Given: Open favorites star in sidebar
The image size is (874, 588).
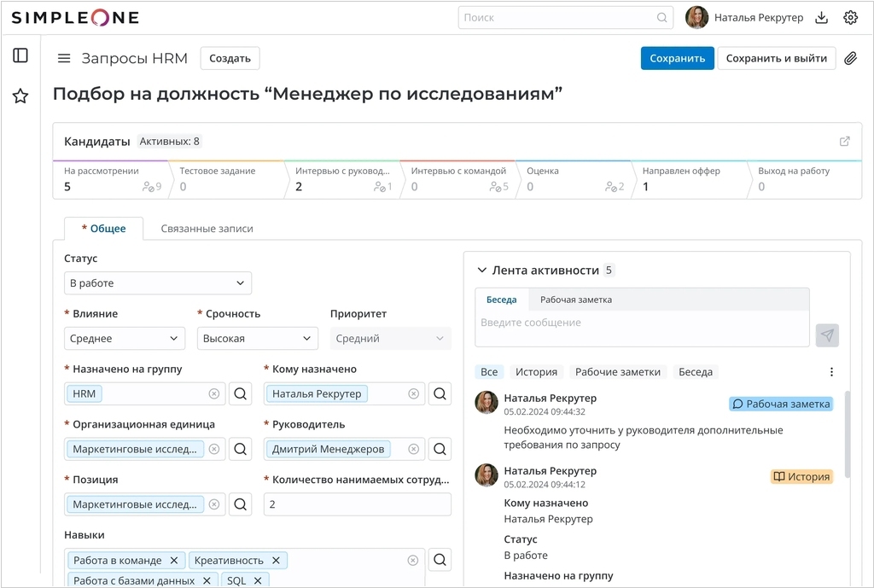Looking at the screenshot, I should point(20,96).
